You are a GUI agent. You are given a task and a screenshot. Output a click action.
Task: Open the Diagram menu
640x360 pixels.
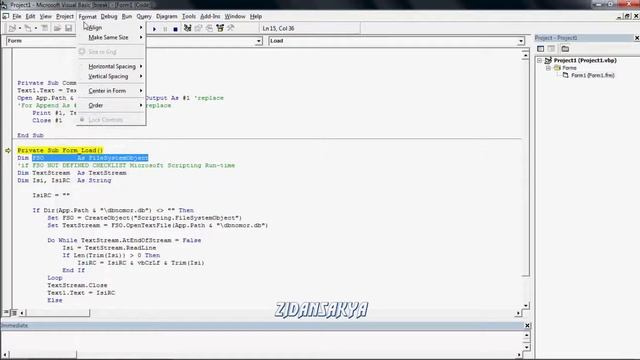click(167, 16)
